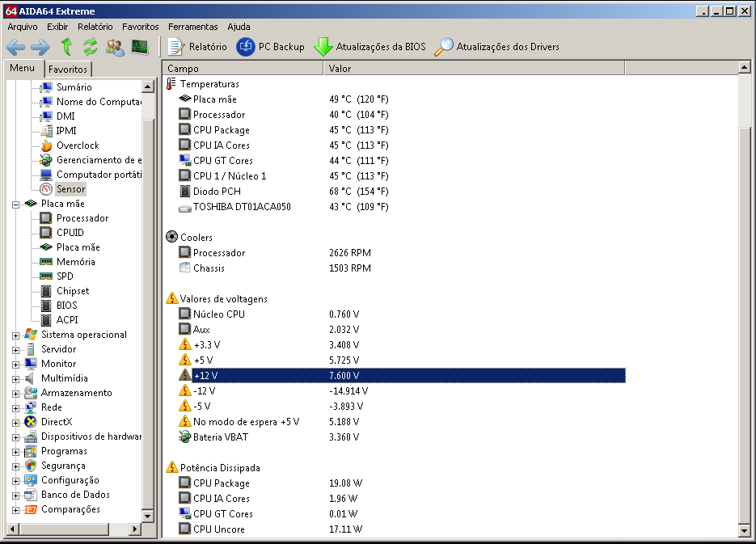Select the Computador portátil tree item

click(x=99, y=174)
